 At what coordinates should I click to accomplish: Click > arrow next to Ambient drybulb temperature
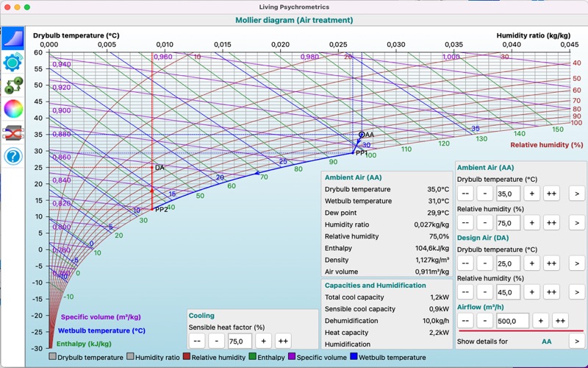point(577,194)
